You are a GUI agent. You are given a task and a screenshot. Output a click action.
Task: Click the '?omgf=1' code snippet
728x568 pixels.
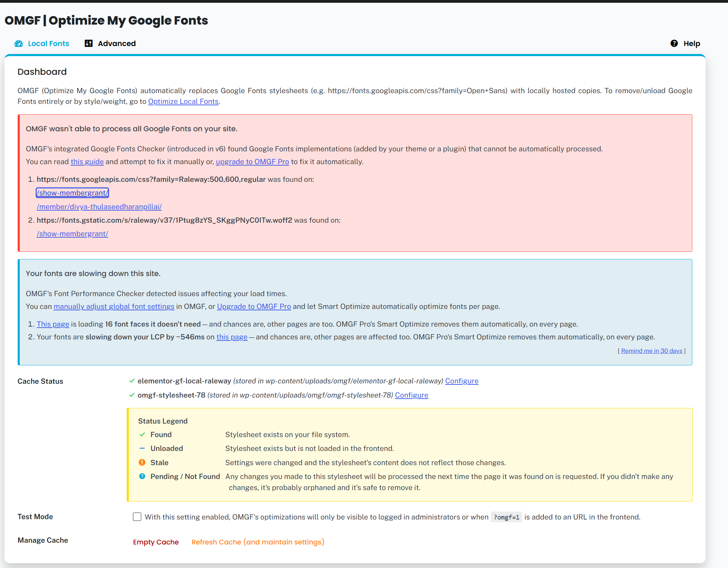(506, 517)
